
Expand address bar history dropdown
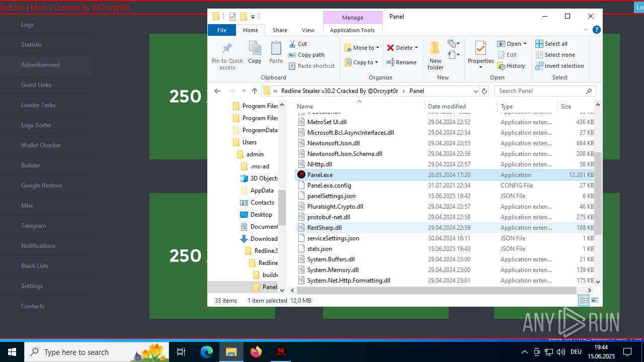tap(475, 91)
